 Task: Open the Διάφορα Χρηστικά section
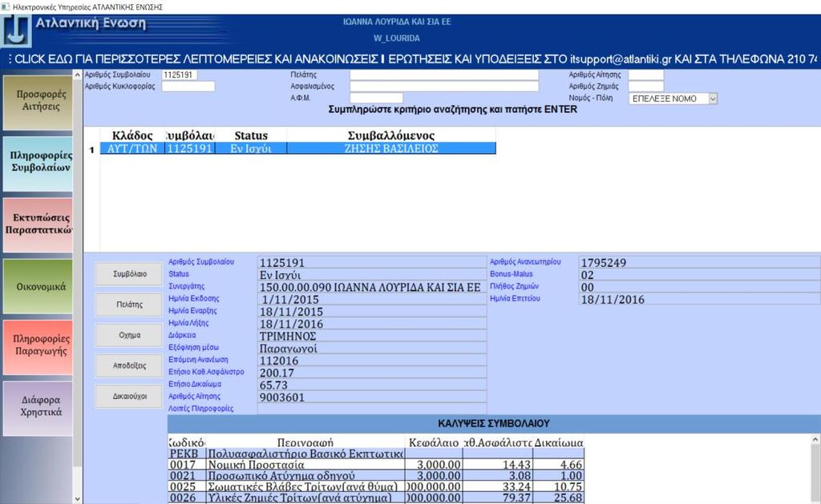(x=38, y=407)
